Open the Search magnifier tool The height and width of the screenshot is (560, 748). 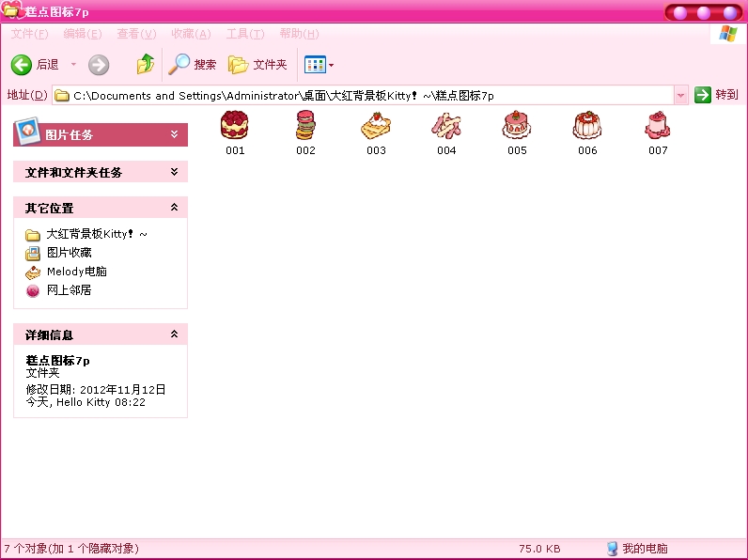(x=179, y=65)
